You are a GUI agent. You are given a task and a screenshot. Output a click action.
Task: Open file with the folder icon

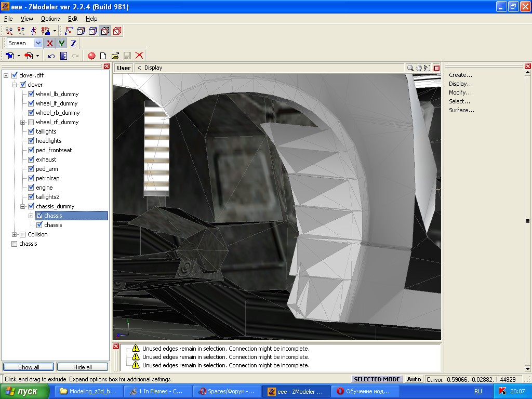(115, 56)
